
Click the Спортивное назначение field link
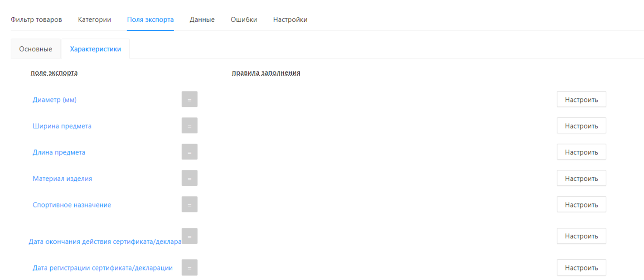tap(72, 205)
